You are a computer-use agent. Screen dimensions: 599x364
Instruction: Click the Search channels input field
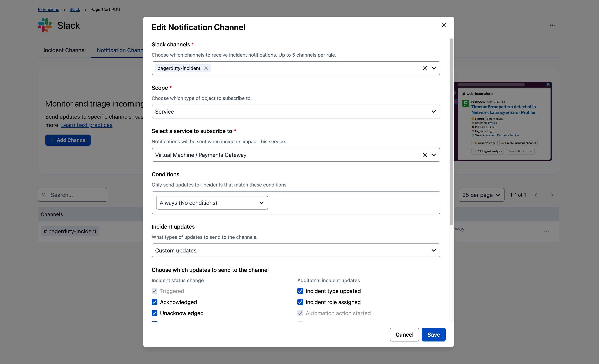click(x=72, y=195)
